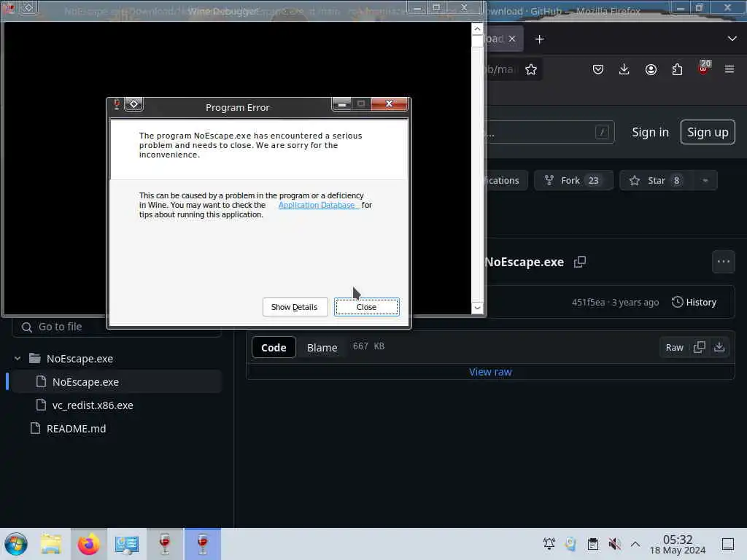
Task: Open the clock showing 05:32
Action: (678, 545)
